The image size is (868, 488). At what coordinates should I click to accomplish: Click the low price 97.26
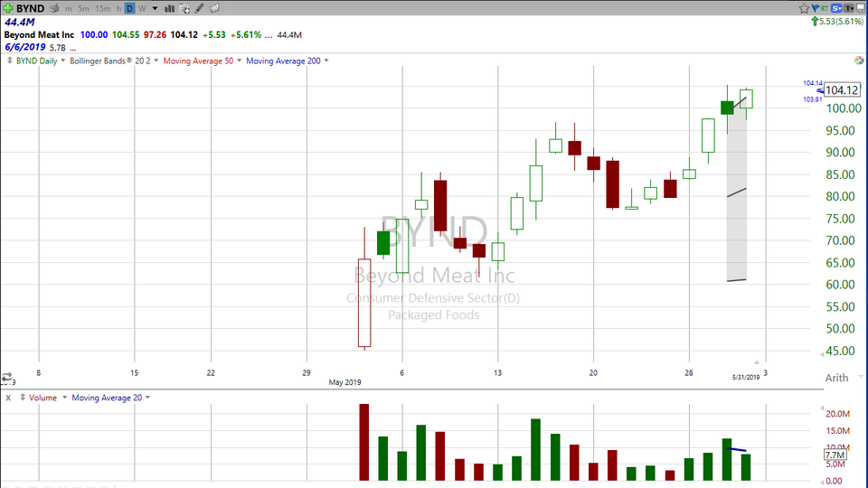tap(155, 35)
